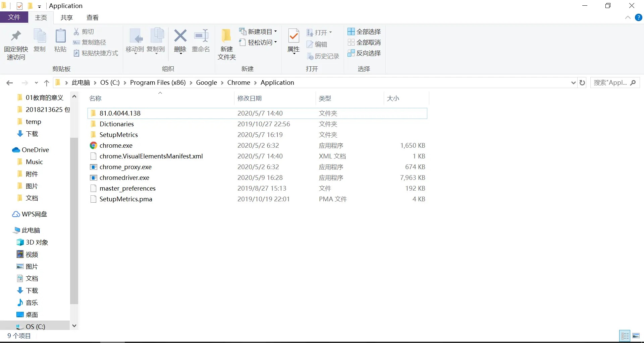This screenshot has width=644, height=343.
Task: Click Program Files (x86) breadcrumb
Action: tap(158, 83)
